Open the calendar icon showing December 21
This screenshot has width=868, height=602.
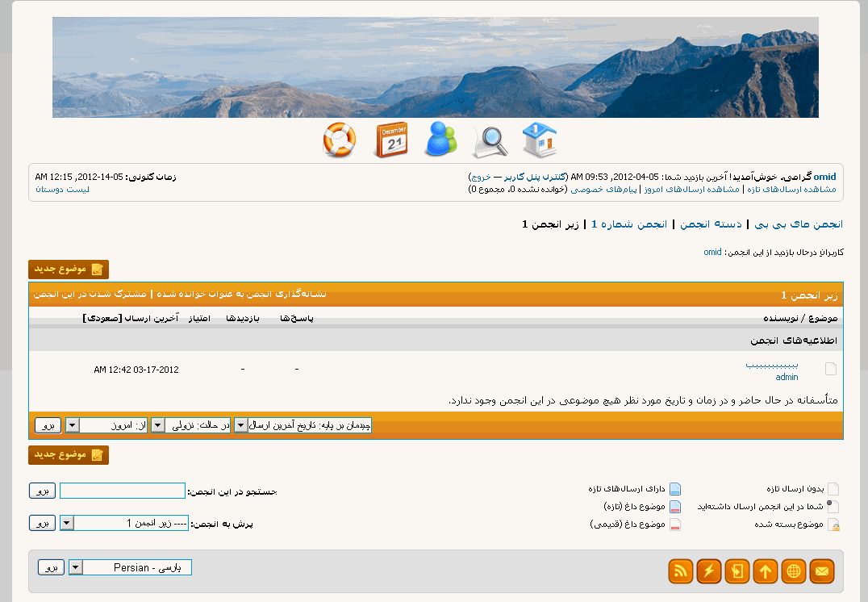391,140
